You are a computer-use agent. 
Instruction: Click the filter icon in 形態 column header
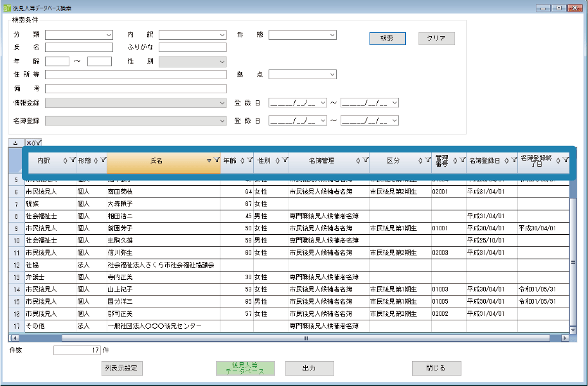click(x=103, y=161)
